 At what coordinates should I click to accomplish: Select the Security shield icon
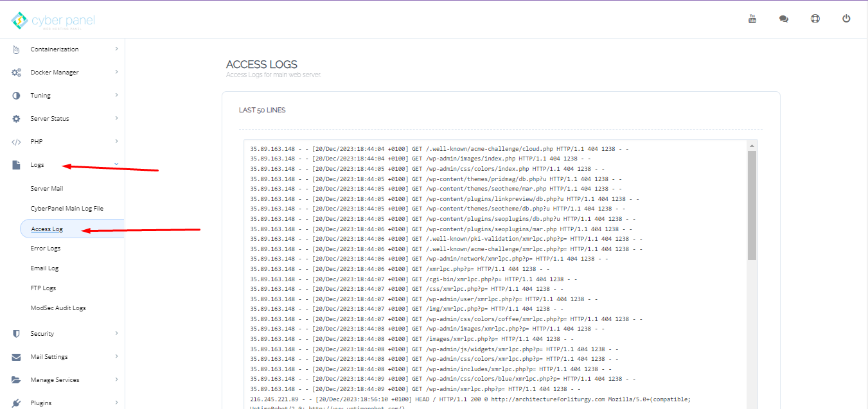(x=15, y=333)
